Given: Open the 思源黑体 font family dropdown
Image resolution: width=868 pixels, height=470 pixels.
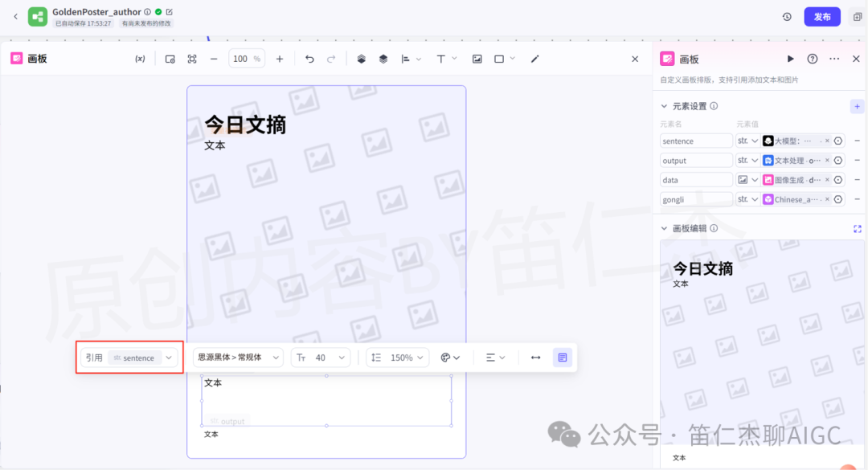Looking at the screenshot, I should click(x=238, y=358).
